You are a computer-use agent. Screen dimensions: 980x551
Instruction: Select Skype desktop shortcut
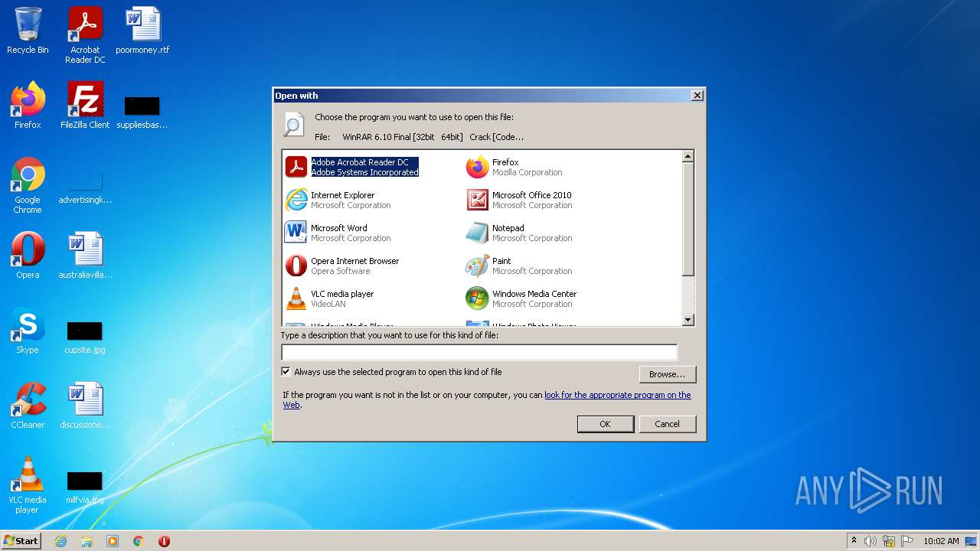click(28, 331)
